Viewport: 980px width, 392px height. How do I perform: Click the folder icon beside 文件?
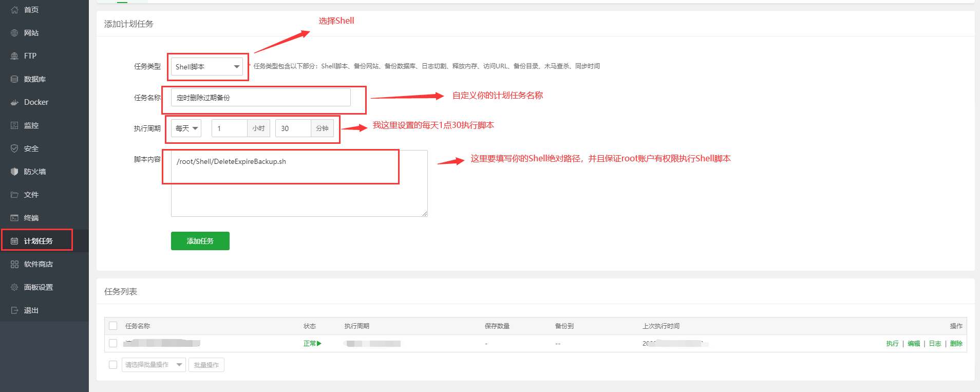[14, 195]
